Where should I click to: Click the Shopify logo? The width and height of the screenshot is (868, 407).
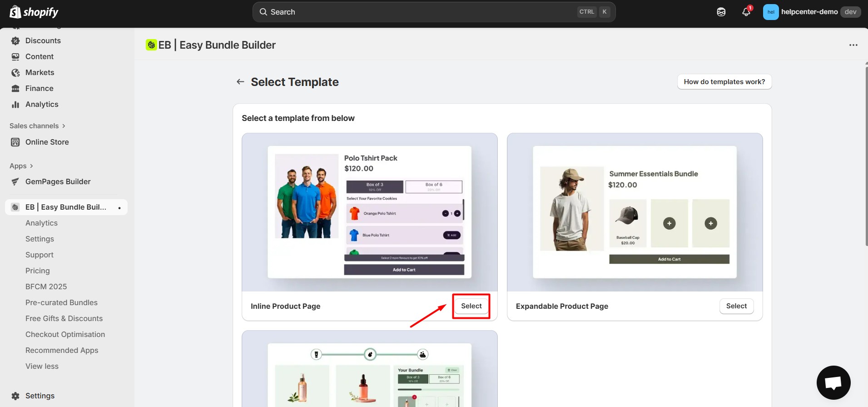click(x=34, y=12)
